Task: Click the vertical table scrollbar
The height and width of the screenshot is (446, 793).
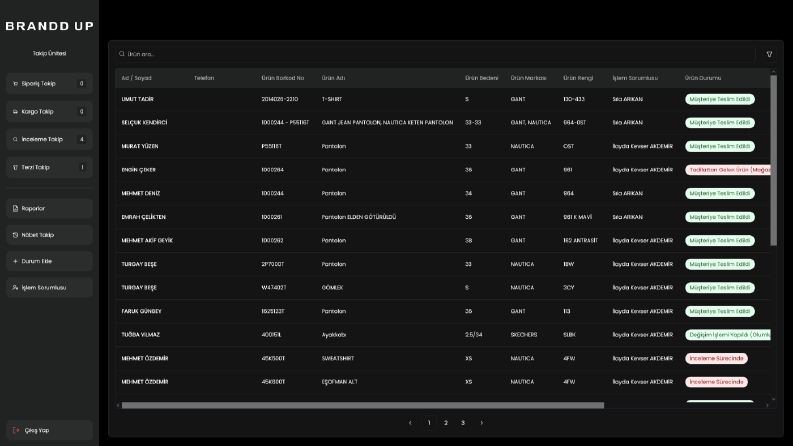Action: pyautogui.click(x=773, y=161)
